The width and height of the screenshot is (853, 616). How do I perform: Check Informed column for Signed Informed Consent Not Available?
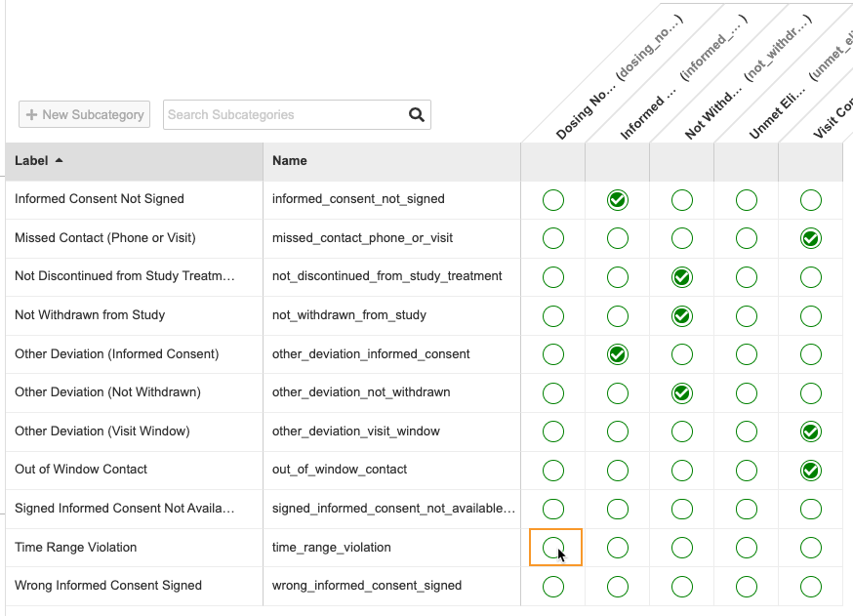[617, 509]
